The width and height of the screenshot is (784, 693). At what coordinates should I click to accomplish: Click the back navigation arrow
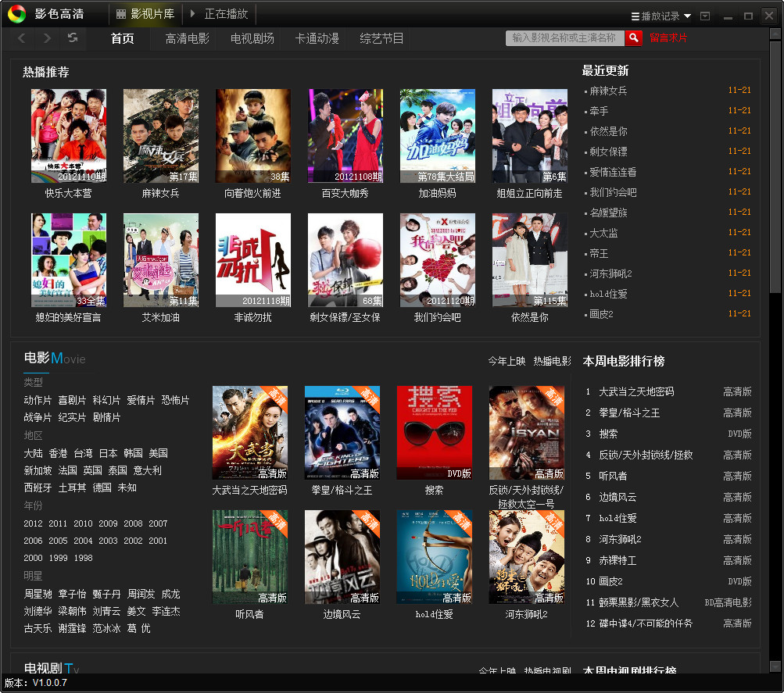point(22,38)
